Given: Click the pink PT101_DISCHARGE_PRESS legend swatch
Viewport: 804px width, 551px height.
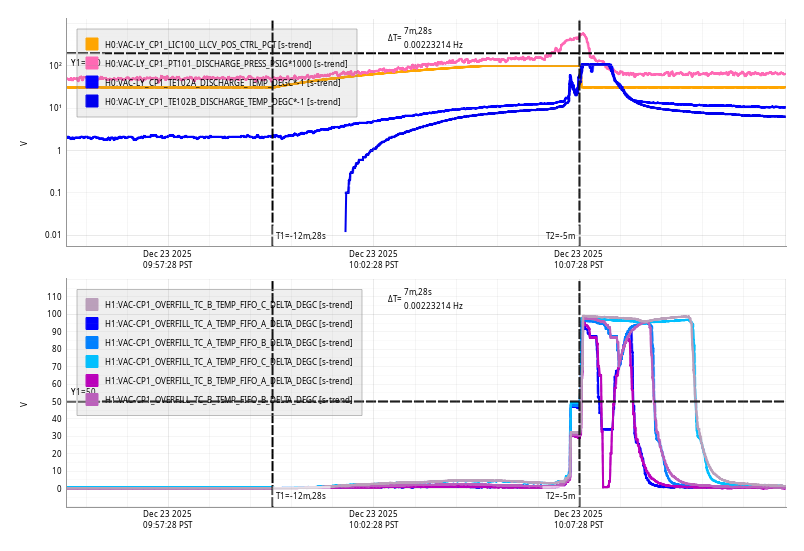Looking at the screenshot, I should [x=92, y=63].
